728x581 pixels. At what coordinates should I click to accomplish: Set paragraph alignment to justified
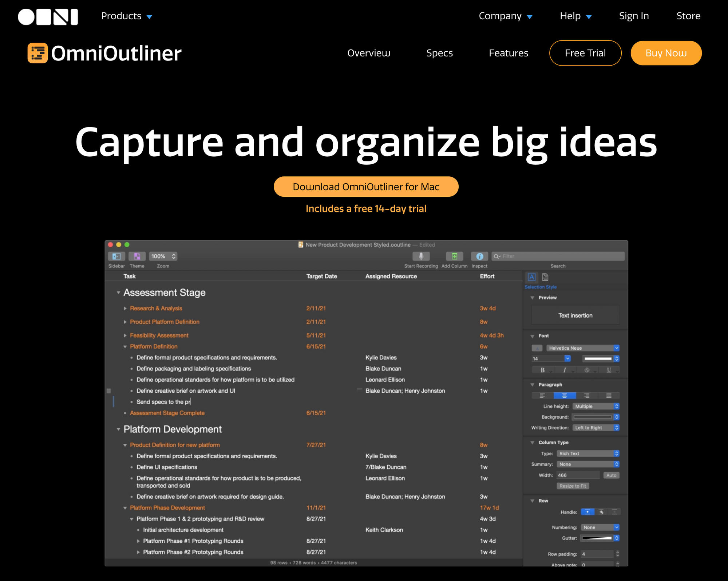pyautogui.click(x=609, y=396)
